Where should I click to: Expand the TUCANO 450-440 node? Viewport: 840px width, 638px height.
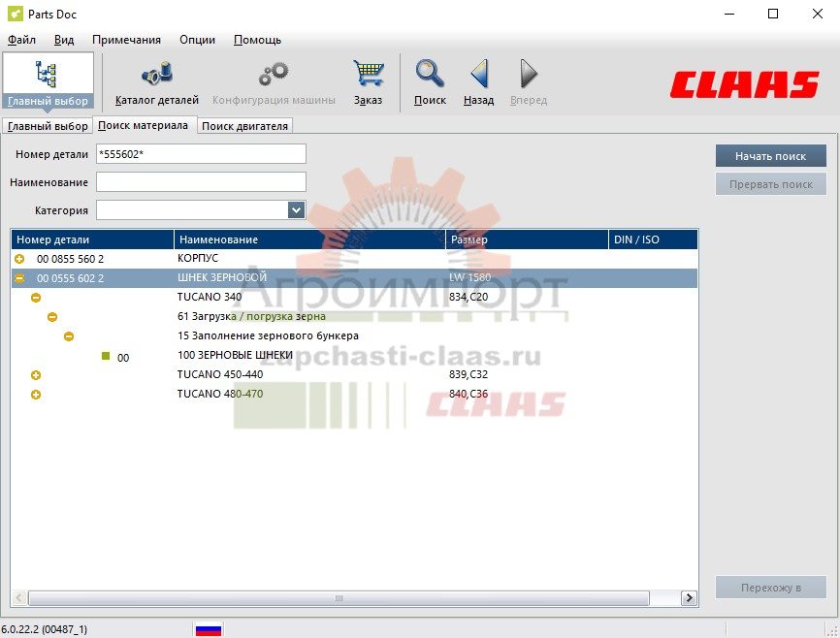pos(36,375)
